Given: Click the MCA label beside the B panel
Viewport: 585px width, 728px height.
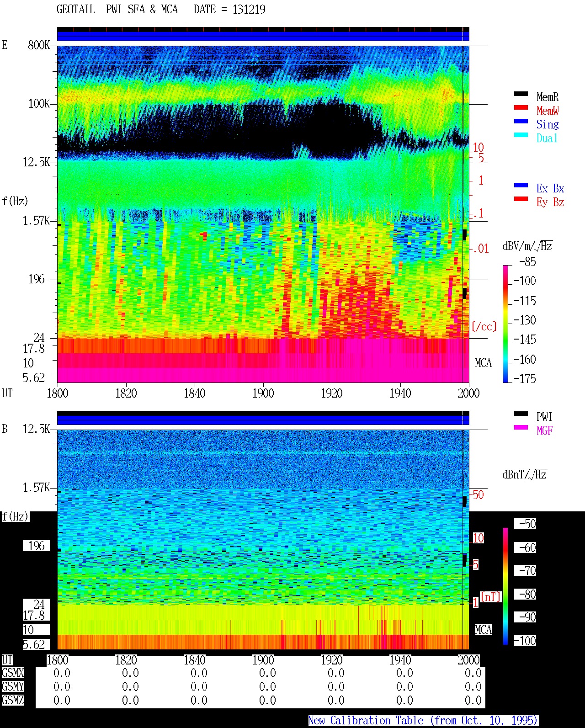Looking at the screenshot, I should [x=483, y=630].
